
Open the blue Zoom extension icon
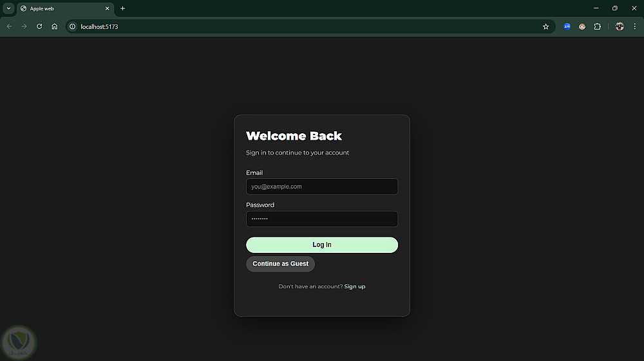567,26
